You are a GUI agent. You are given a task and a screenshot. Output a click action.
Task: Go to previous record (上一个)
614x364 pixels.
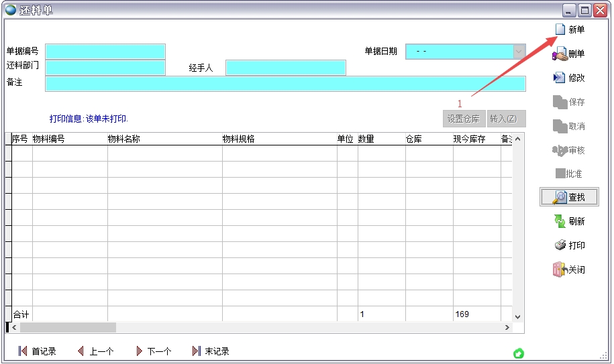tap(81, 351)
